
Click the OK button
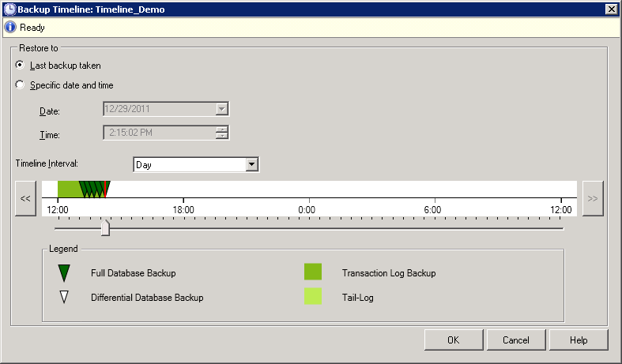453,340
